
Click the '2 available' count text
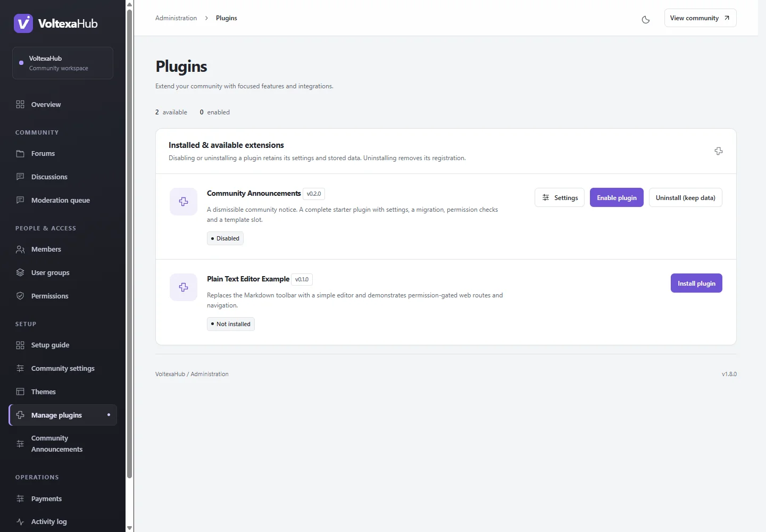point(171,112)
